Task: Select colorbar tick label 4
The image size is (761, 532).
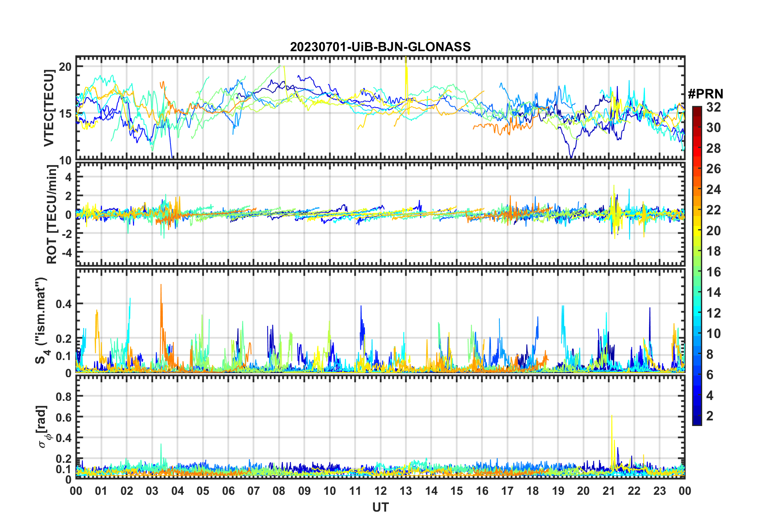Action: pyautogui.click(x=710, y=395)
